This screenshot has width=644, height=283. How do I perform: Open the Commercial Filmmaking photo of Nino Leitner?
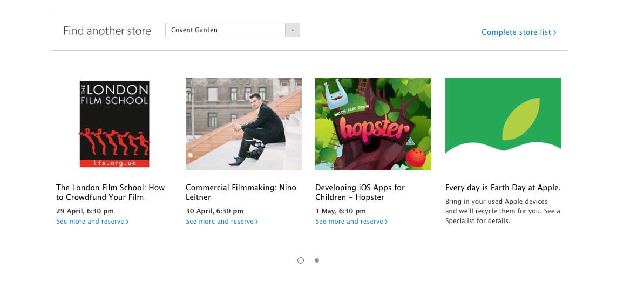[x=243, y=124]
